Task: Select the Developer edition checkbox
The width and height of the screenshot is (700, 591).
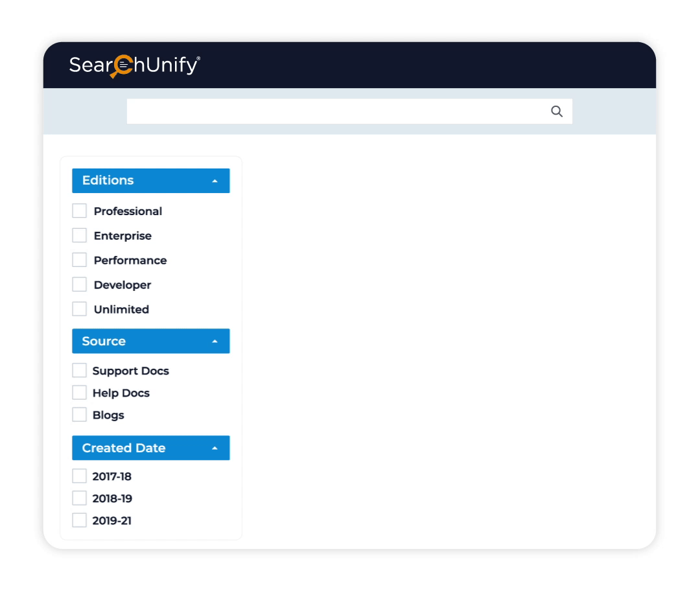Action: 80,284
